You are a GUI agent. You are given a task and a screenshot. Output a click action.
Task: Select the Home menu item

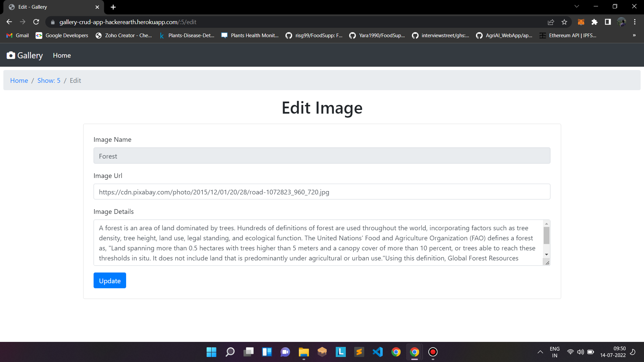tap(62, 55)
